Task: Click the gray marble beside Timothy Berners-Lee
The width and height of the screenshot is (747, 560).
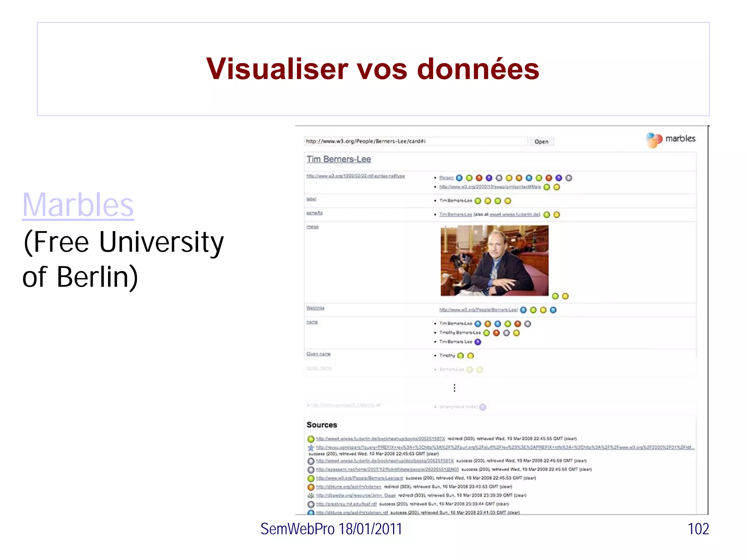Action: click(x=506, y=333)
